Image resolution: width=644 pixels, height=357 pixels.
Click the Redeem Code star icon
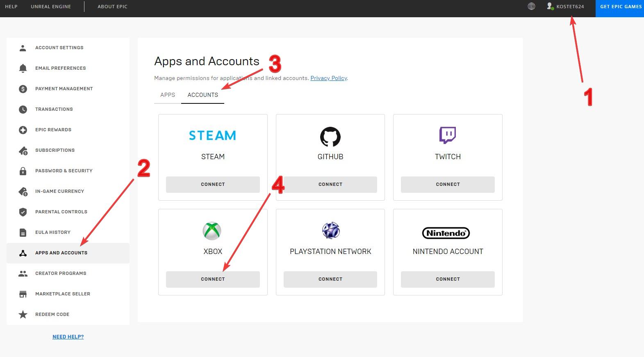pos(23,314)
